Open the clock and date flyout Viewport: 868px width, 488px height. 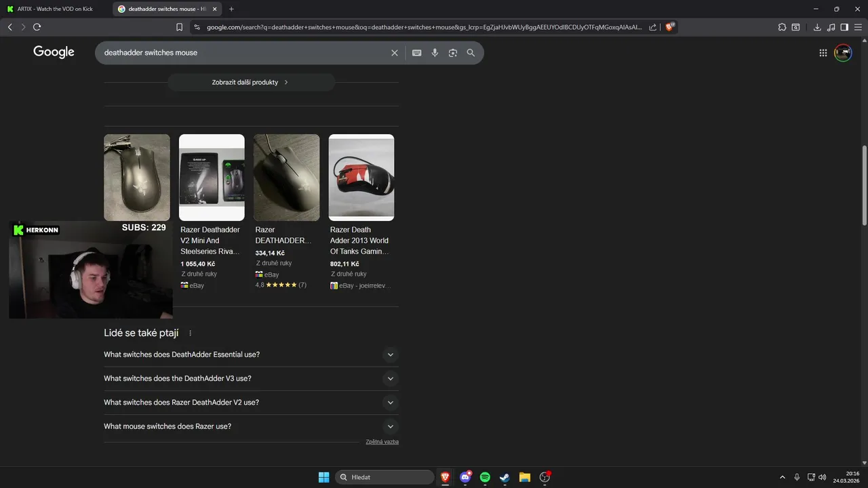[847, 477]
